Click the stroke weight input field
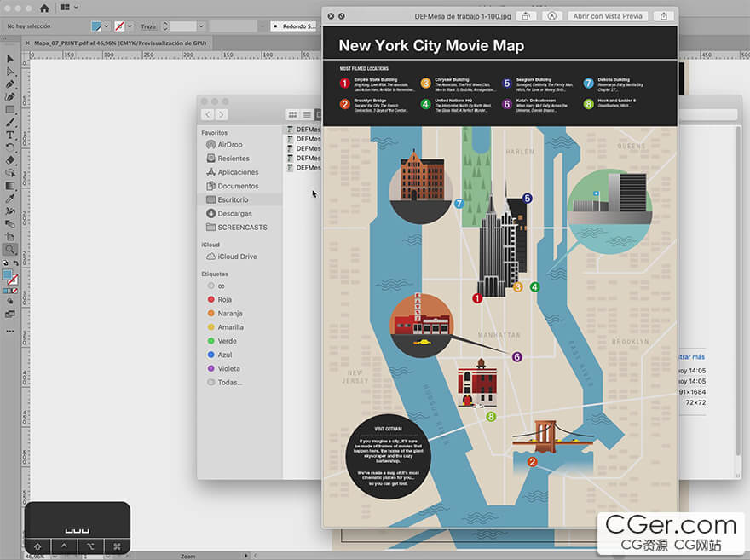750x560 pixels. 183,26
